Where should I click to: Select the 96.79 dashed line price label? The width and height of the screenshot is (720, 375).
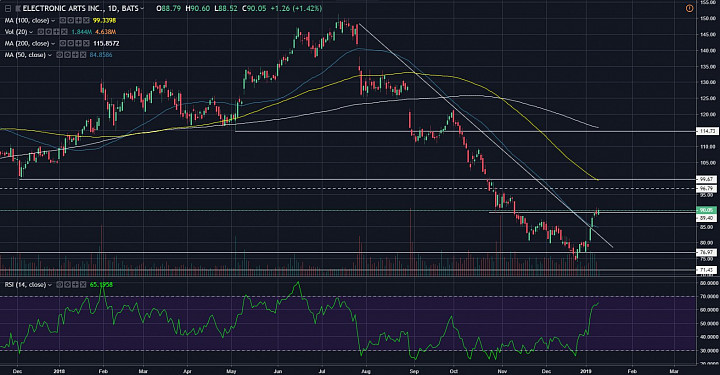pos(707,189)
